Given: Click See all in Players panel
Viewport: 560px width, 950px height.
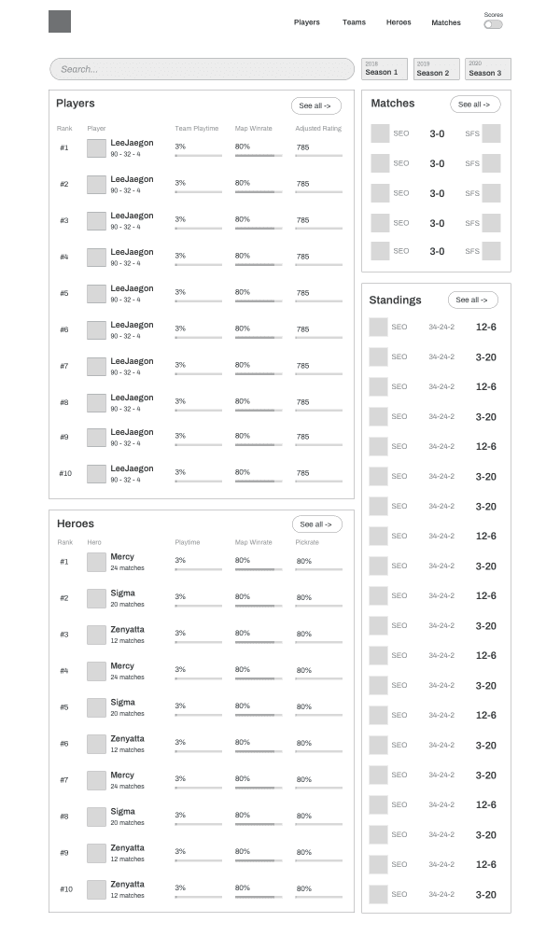Looking at the screenshot, I should click(316, 105).
